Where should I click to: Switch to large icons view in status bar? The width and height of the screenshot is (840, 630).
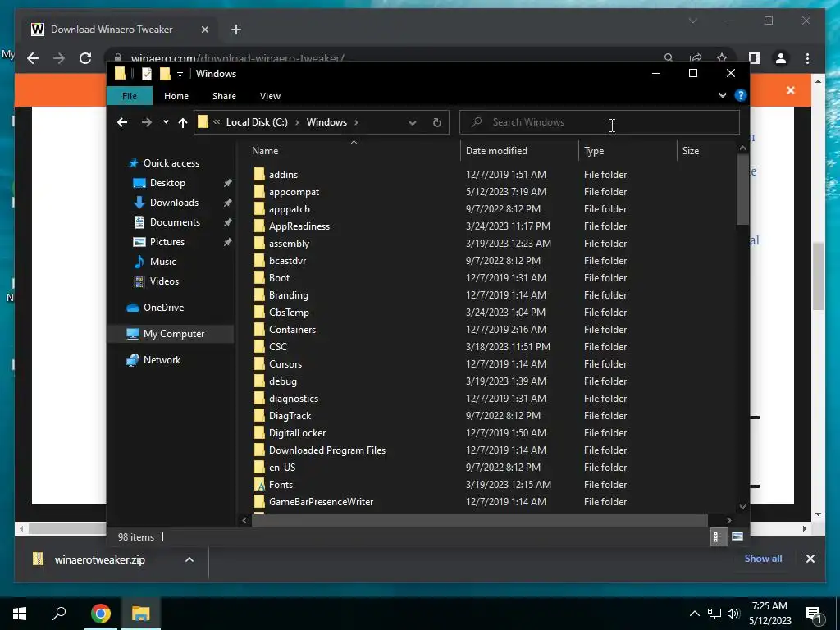pyautogui.click(x=737, y=536)
